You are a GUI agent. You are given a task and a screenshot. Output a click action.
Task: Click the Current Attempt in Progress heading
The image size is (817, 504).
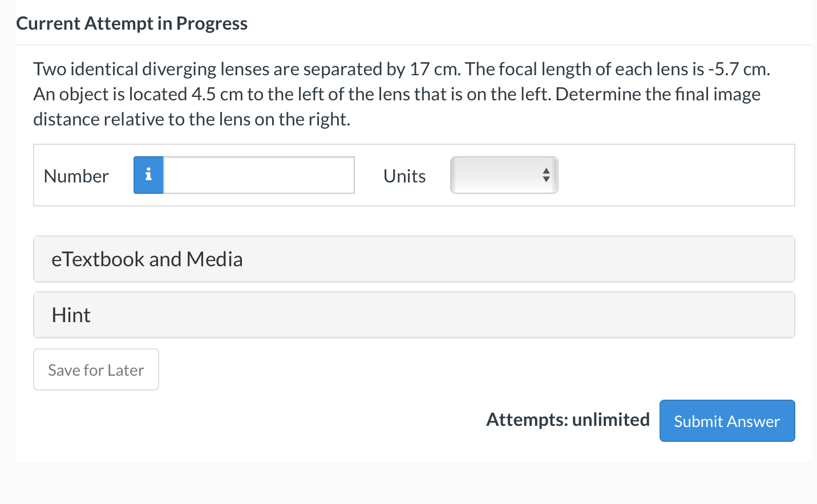pyautogui.click(x=132, y=23)
